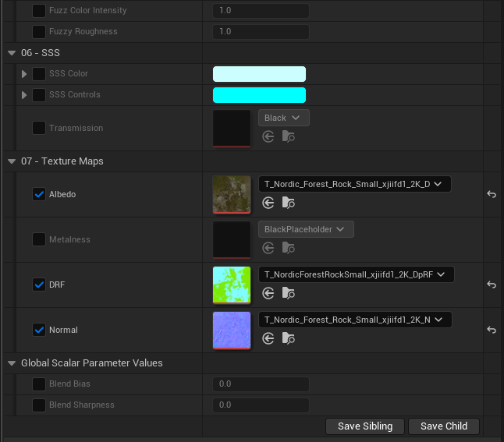Click the Blend Sharpness value field
The width and height of the screenshot is (504, 442).
(x=261, y=405)
